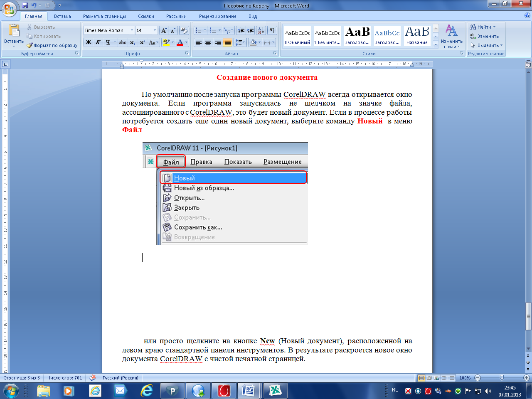Toggle underline formatting (Ч)

click(108, 42)
